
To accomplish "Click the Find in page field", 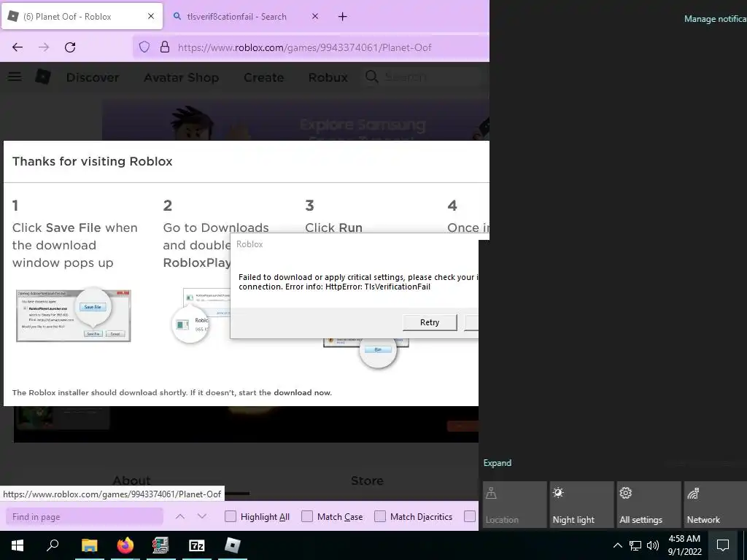I will point(85,517).
